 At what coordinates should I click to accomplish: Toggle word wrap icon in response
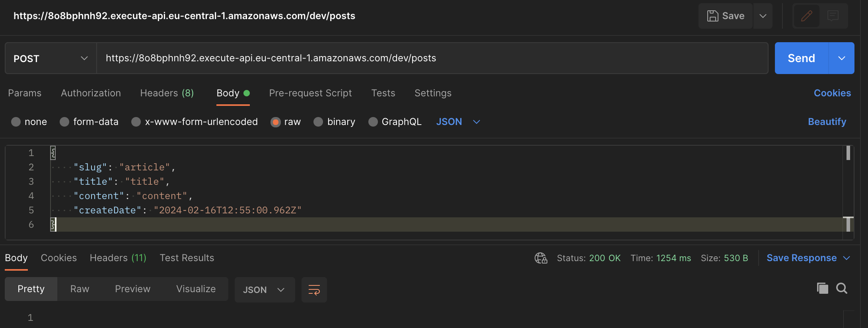(314, 290)
